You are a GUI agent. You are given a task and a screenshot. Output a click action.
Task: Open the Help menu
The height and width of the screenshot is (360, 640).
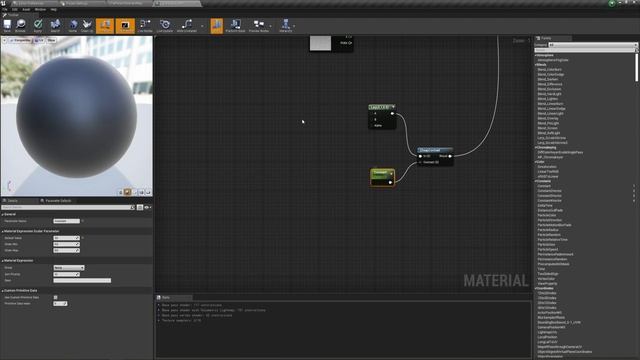click(x=53, y=9)
